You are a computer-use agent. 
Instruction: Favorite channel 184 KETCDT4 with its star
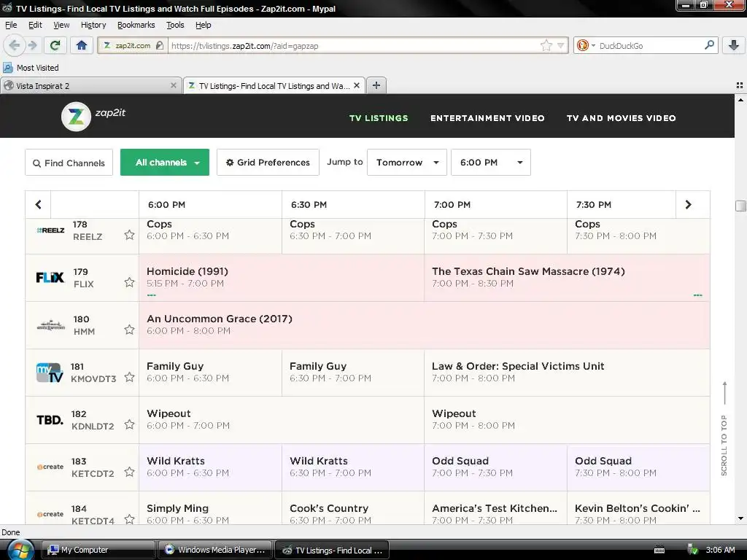pos(129,519)
